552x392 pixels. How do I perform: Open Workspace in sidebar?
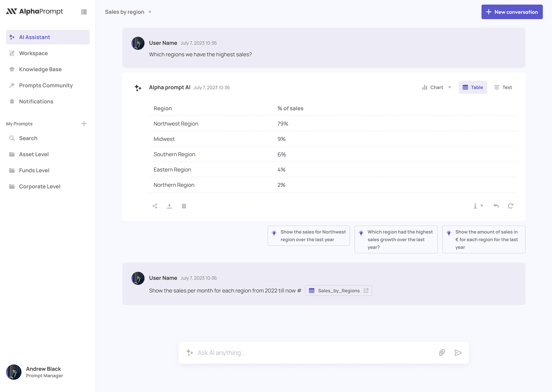(33, 53)
